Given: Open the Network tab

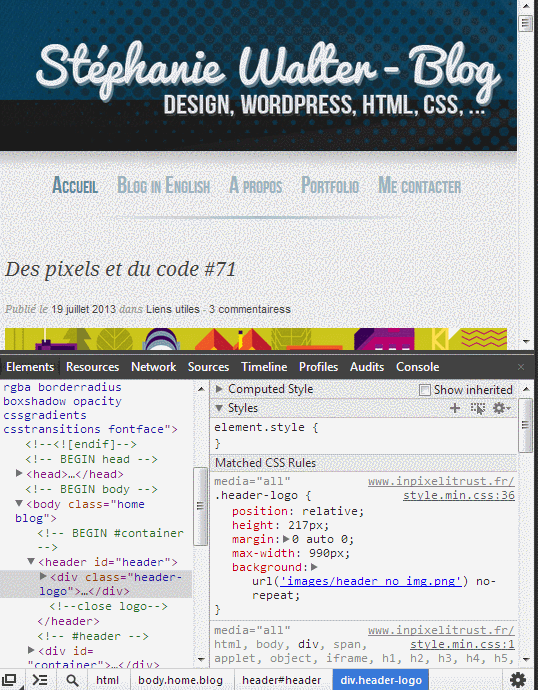Looking at the screenshot, I should (x=154, y=367).
